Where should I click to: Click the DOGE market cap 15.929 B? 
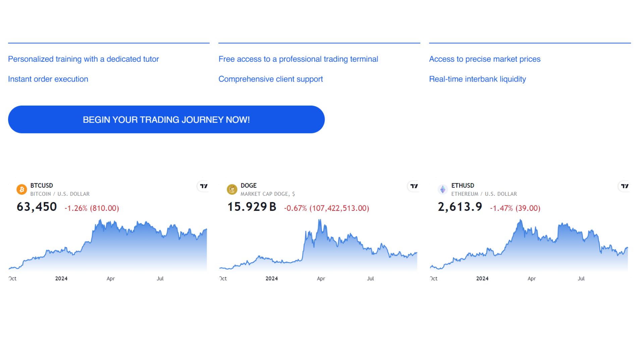click(x=252, y=207)
